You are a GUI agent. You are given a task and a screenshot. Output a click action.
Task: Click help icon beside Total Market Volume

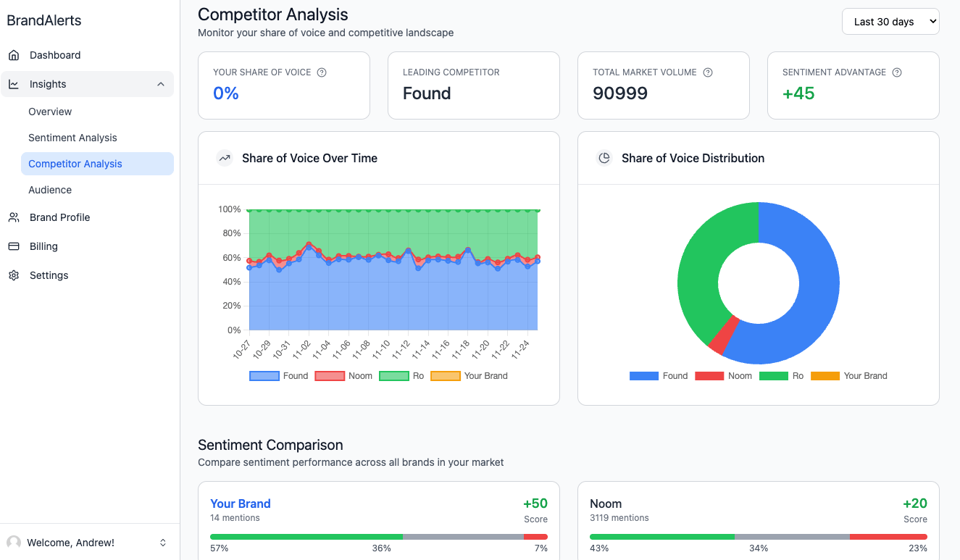coord(708,72)
